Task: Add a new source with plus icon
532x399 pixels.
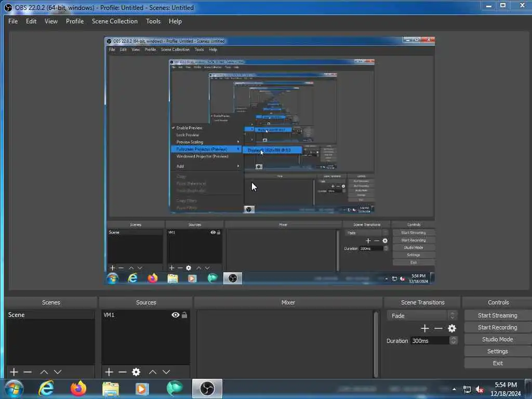Action: click(x=109, y=372)
